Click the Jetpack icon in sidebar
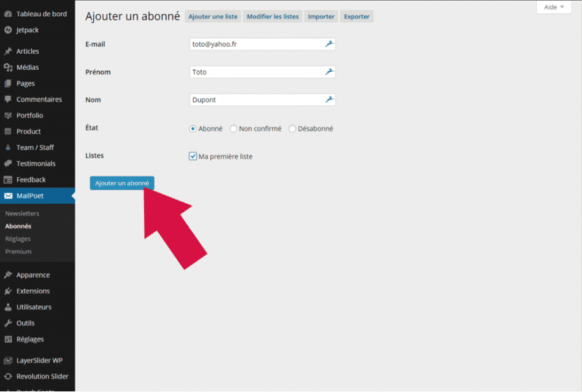This screenshot has width=582, height=392. 8,30
